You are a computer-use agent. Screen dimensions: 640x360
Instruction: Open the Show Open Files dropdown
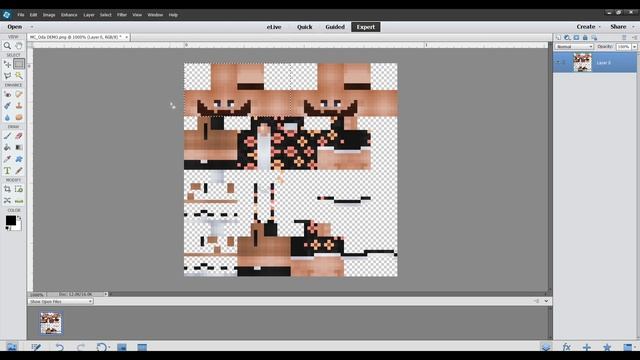61,301
